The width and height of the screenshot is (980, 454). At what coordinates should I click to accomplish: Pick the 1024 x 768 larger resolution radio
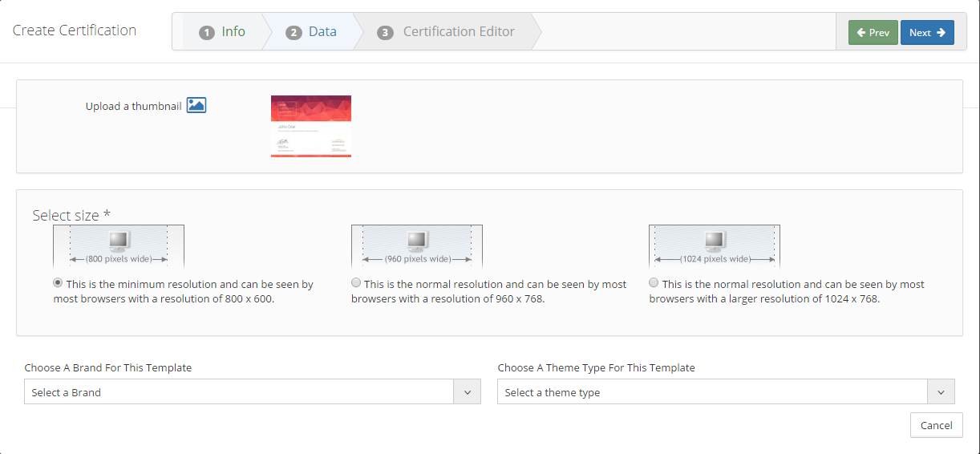(x=654, y=283)
